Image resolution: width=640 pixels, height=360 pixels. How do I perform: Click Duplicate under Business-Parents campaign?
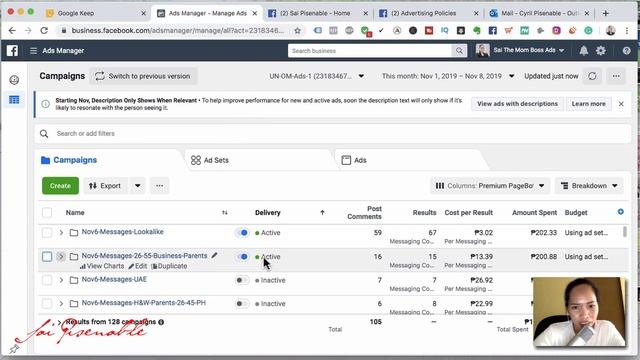(x=169, y=266)
